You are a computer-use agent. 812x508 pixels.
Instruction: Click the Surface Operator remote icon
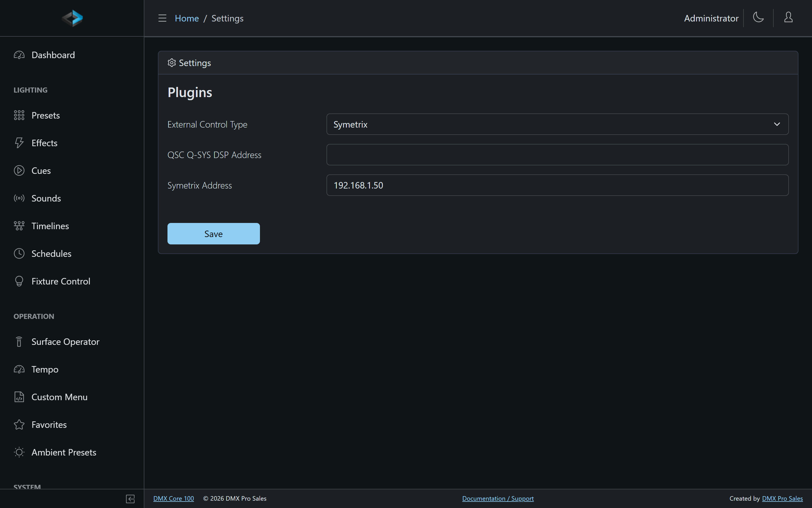(19, 342)
